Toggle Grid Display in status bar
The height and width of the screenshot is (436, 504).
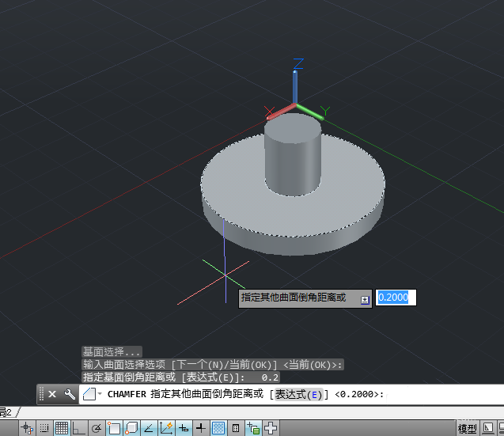click(62, 428)
